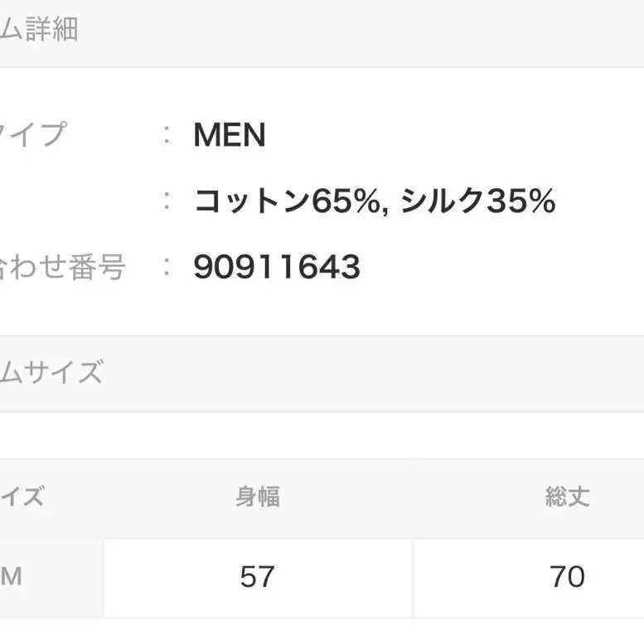Click the 57 body width value
This screenshot has width=644, height=644.
point(257,577)
